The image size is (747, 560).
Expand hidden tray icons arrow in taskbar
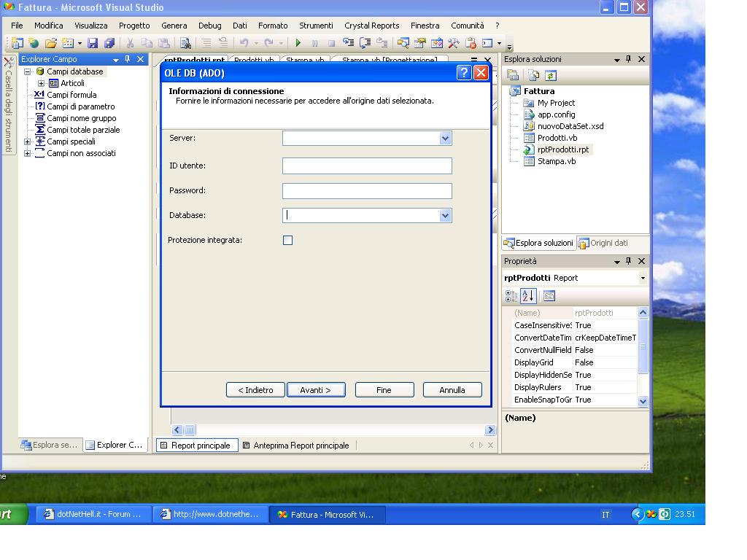pyautogui.click(x=637, y=514)
